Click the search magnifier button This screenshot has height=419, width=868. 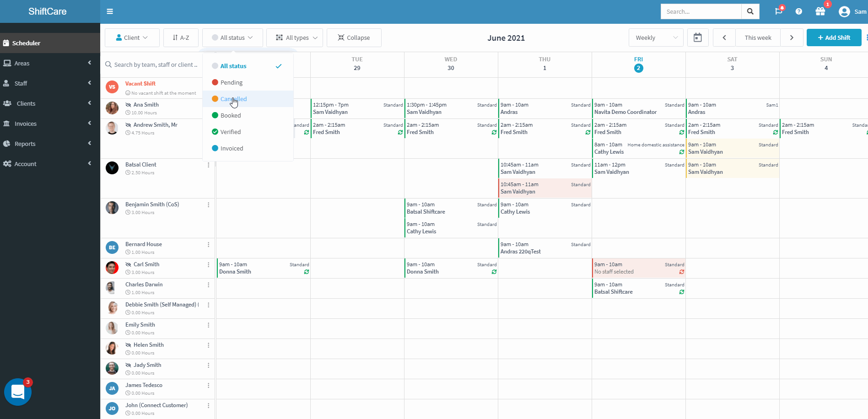750,11
